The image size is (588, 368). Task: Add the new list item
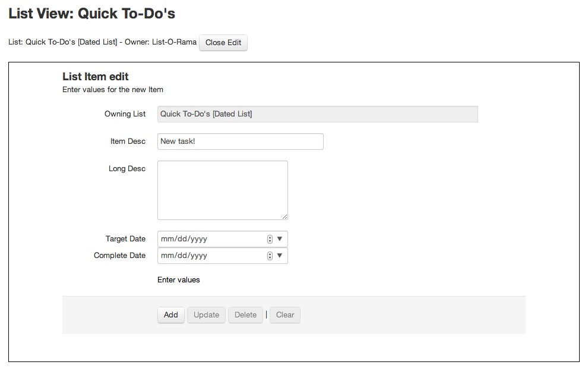click(171, 314)
